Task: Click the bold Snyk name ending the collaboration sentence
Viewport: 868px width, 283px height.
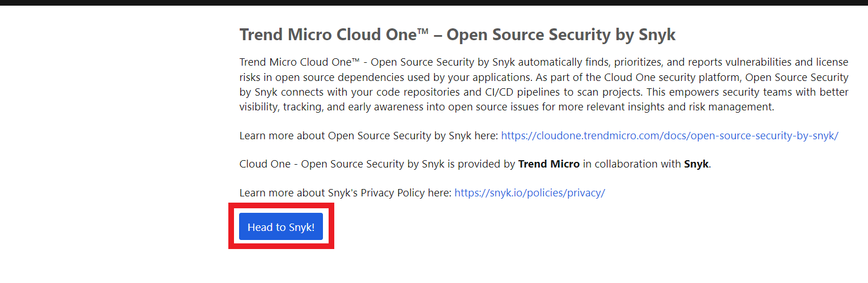Action: click(x=696, y=164)
